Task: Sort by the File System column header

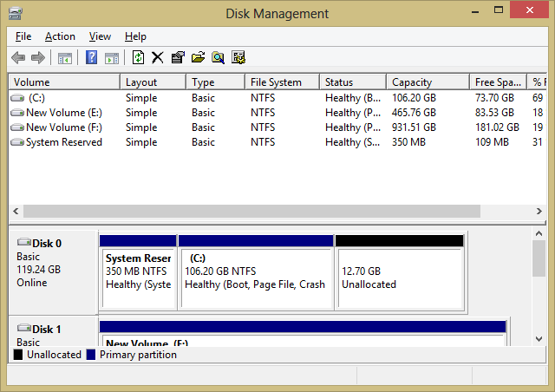Action: [x=276, y=82]
